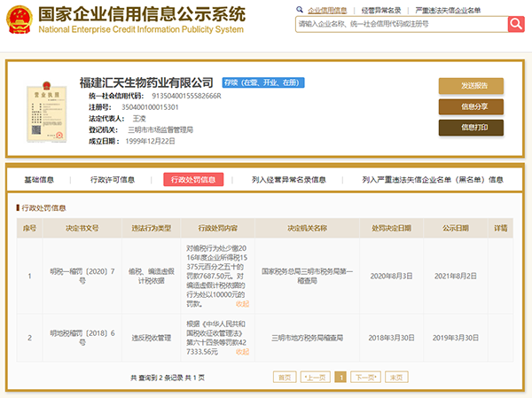The width and height of the screenshot is (532, 398).
Task: Select 企业信用信息 search category
Action: point(327,10)
